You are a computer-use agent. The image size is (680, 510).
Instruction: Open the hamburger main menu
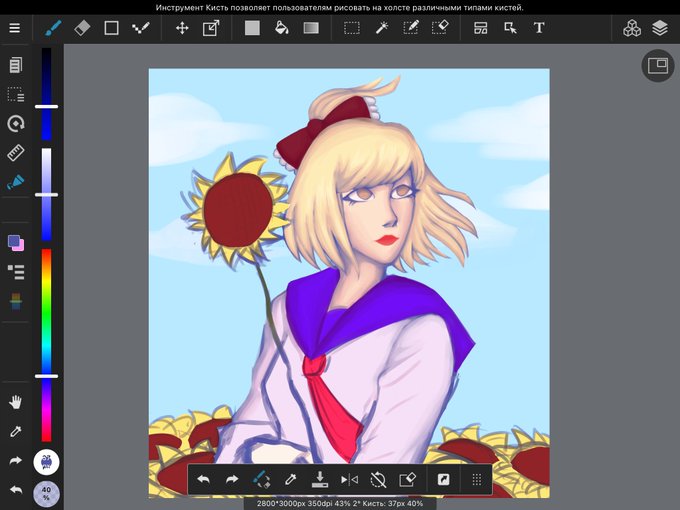(x=15, y=28)
